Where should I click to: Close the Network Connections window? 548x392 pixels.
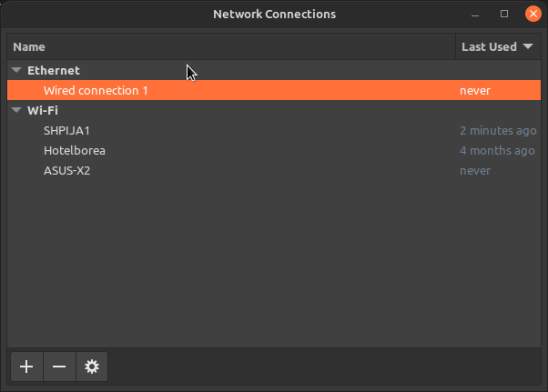click(x=533, y=14)
